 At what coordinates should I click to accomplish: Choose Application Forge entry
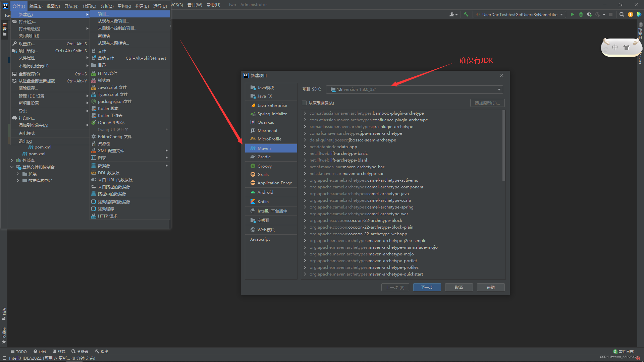pos(271,183)
